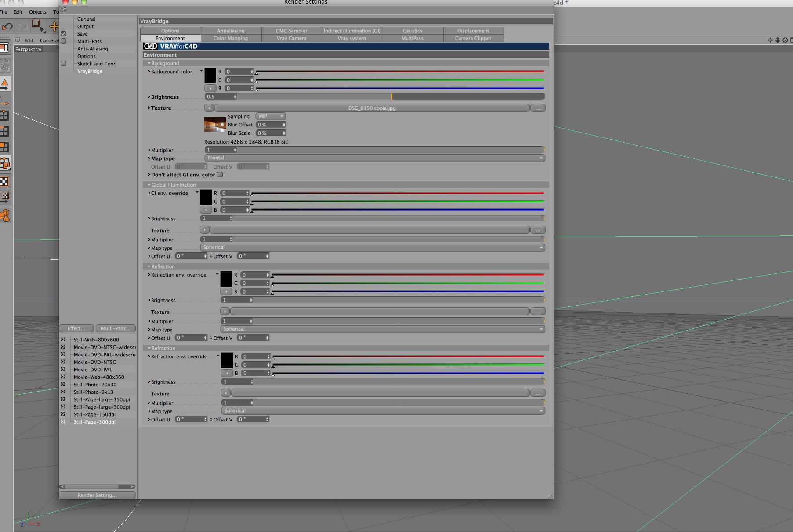Viewport: 793px width, 532px height.
Task: Open the Objects menu in menu bar
Action: click(38, 12)
